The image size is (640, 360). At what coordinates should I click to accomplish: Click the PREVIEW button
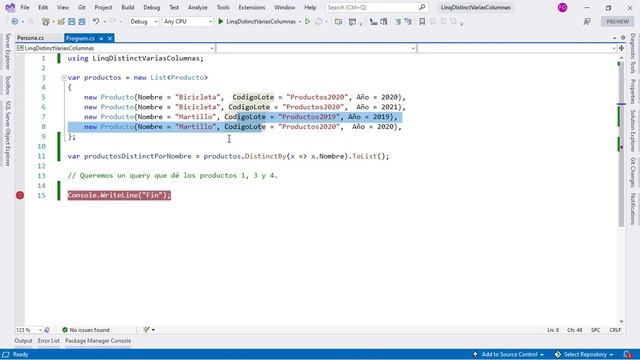617,22
